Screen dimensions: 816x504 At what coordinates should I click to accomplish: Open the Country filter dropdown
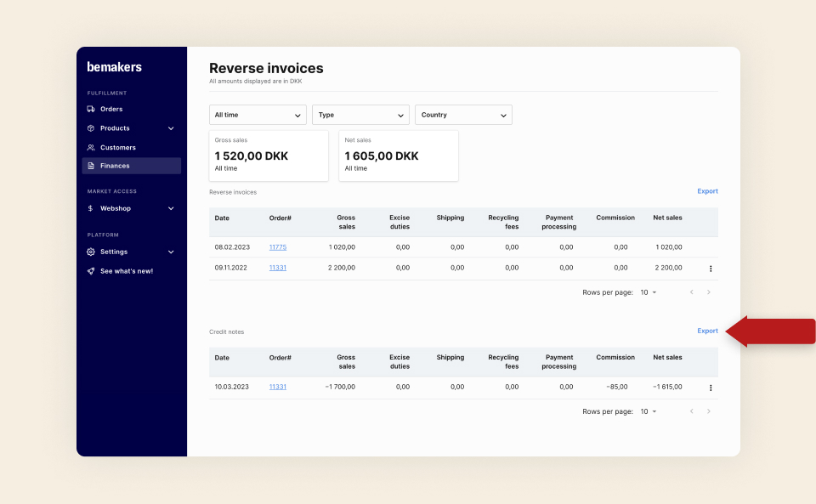463,115
